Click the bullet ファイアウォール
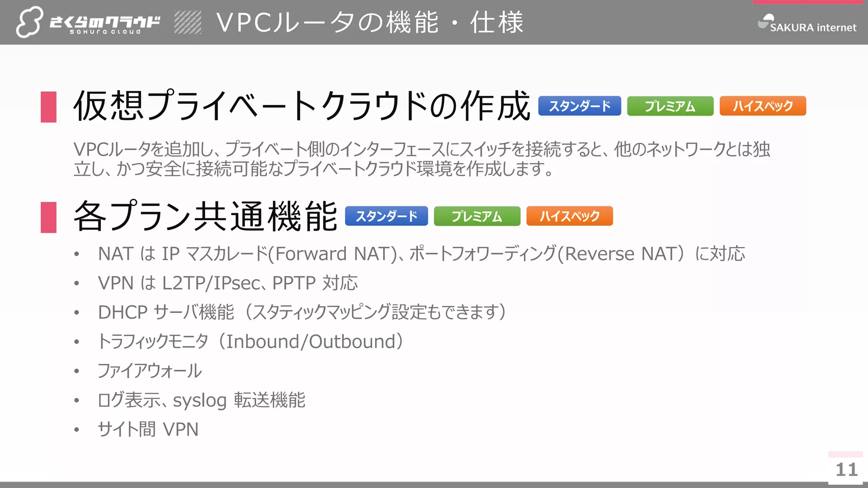The width and height of the screenshot is (868, 488). pyautogui.click(x=150, y=371)
